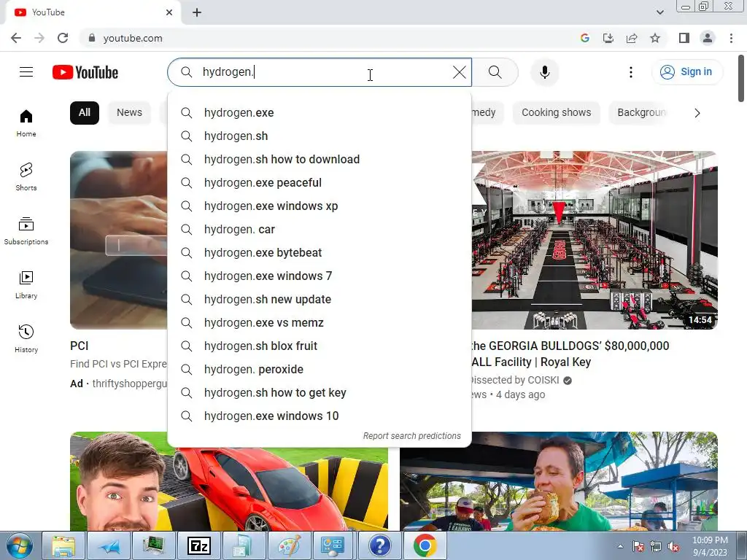The width and height of the screenshot is (747, 560).
Task: Go to Home in sidebar
Action: [x=26, y=123]
